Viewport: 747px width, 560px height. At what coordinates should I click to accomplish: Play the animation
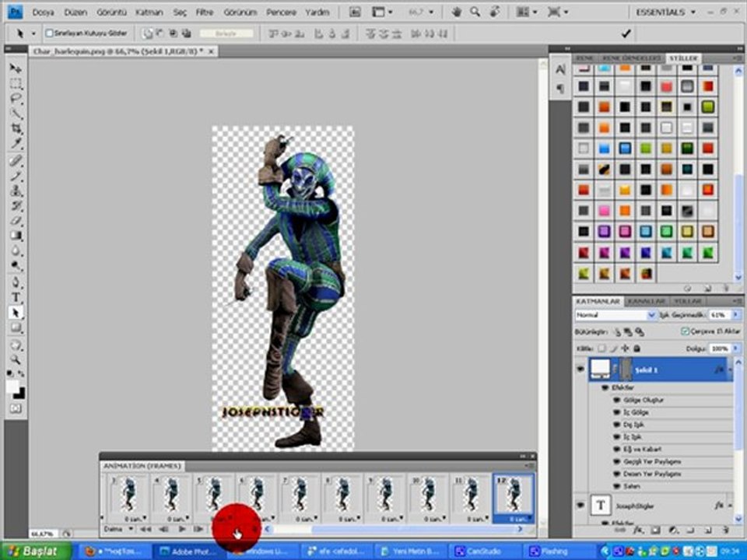pos(181,529)
